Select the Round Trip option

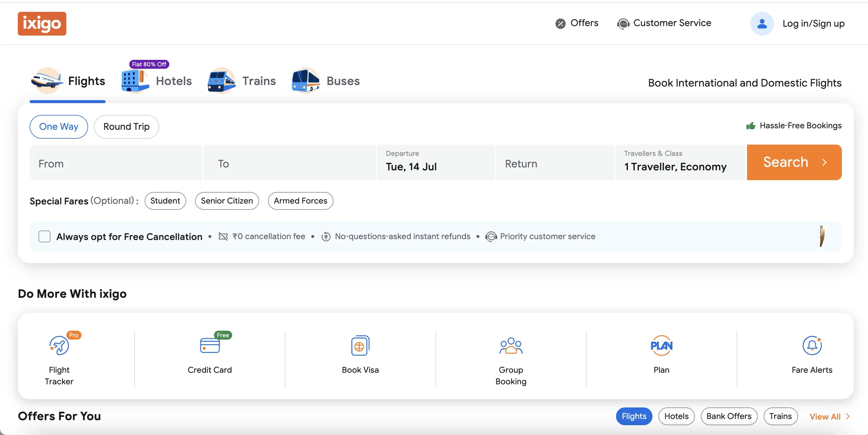click(126, 127)
